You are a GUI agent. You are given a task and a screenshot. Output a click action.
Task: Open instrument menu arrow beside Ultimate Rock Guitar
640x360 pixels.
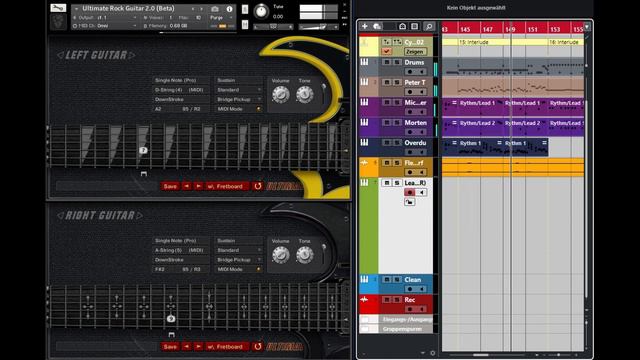[x=76, y=9]
